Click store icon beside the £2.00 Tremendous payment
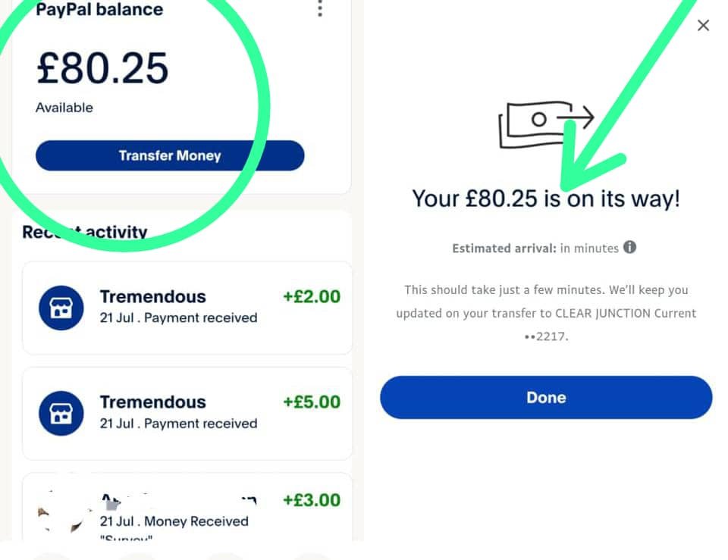This screenshot has width=728, height=560. (61, 308)
